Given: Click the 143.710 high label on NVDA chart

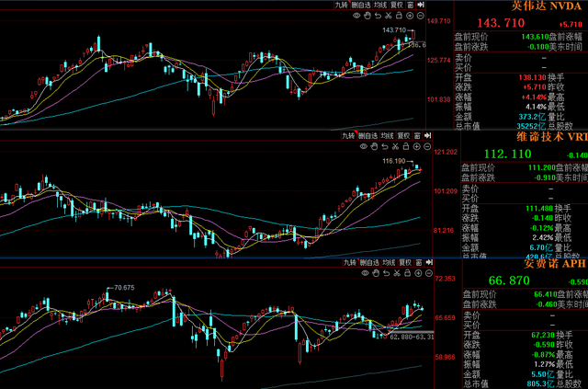Looking at the screenshot, I should point(394,30).
